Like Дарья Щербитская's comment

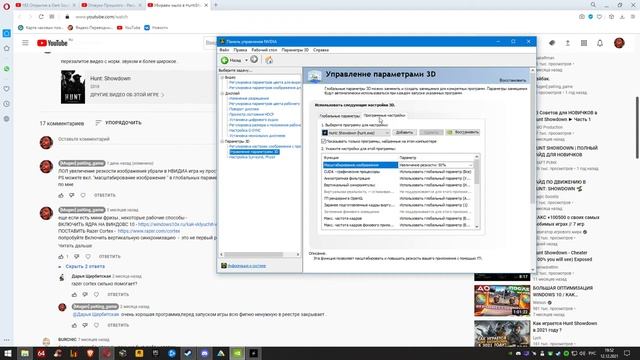[74, 294]
